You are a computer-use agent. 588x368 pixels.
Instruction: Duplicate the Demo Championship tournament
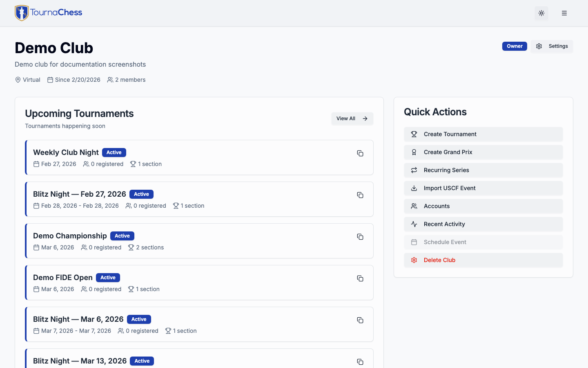coord(360,237)
